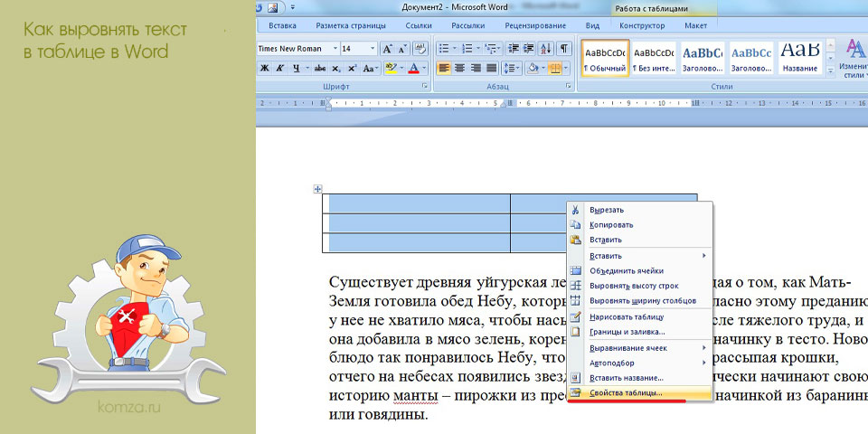Open the Выравнивание ячеек submenu

640,348
